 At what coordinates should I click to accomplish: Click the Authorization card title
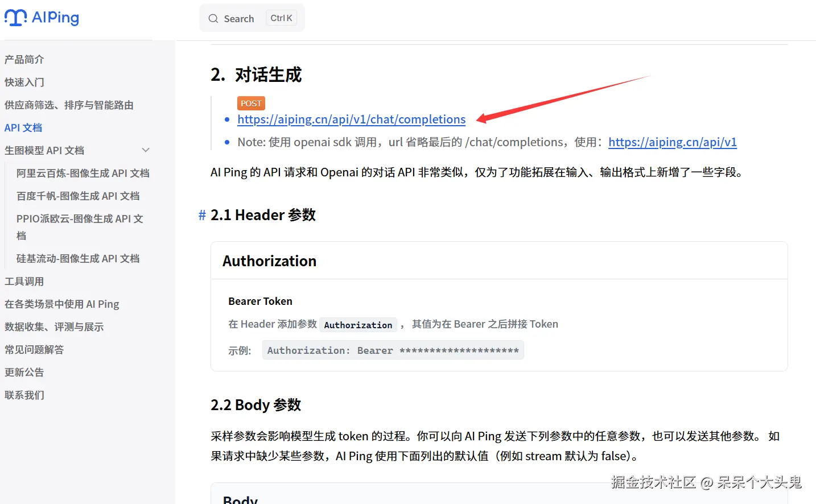coord(270,261)
